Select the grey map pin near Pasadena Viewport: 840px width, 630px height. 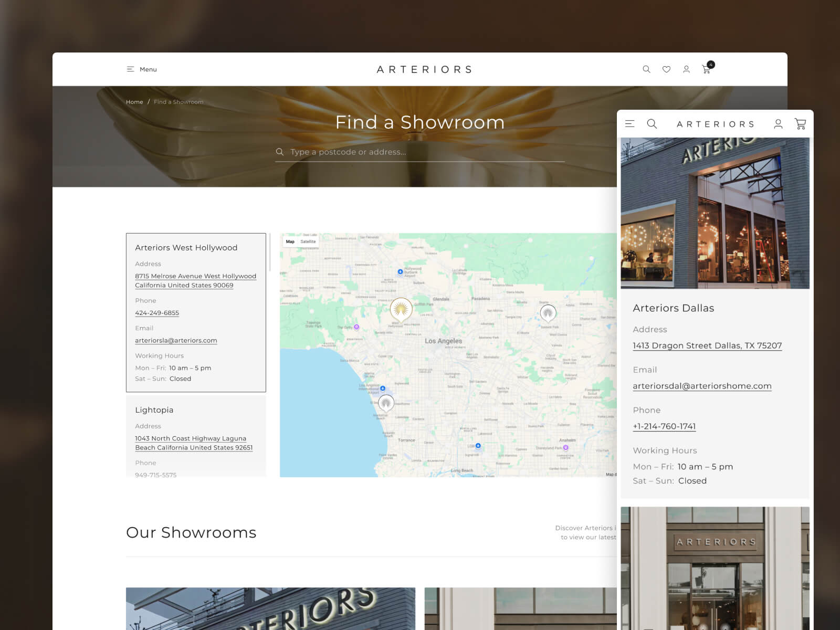(x=548, y=313)
